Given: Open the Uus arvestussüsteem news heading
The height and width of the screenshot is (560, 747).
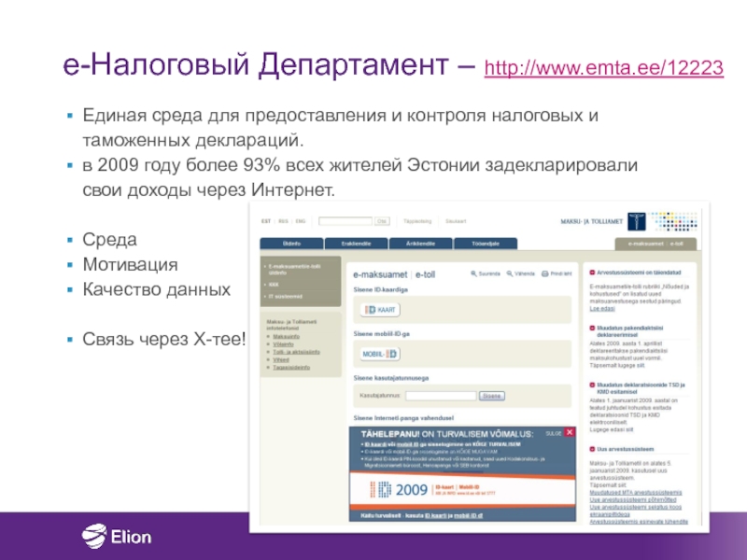Looking at the screenshot, I should point(625,449).
